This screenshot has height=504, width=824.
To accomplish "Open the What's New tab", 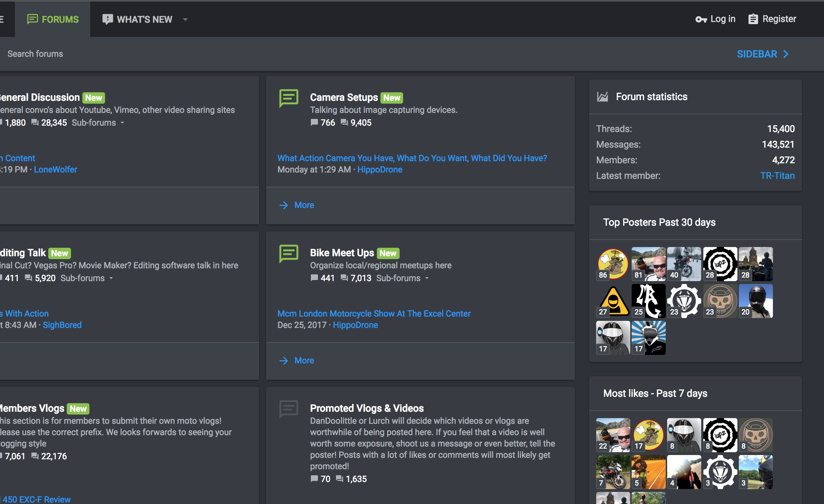I will point(137,19).
